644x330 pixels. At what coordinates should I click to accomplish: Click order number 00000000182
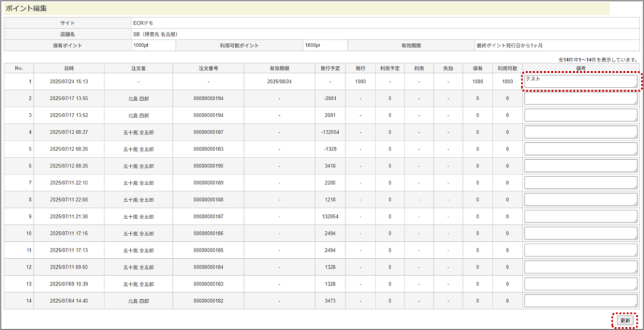coord(208,301)
